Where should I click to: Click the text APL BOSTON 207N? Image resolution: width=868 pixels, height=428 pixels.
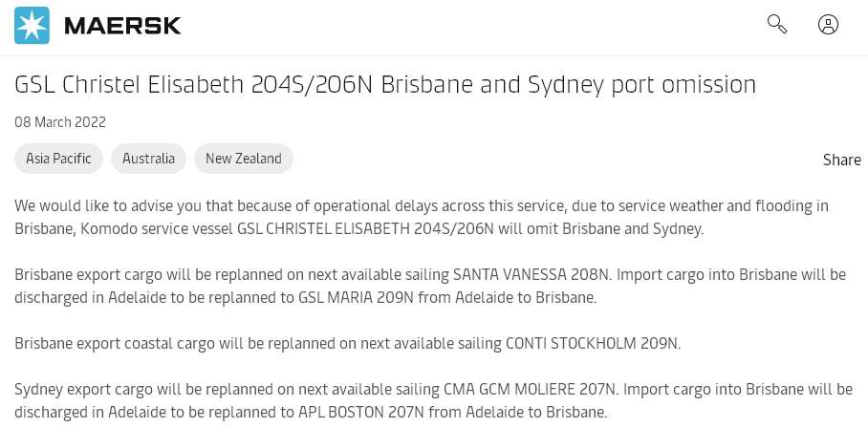tap(350, 412)
